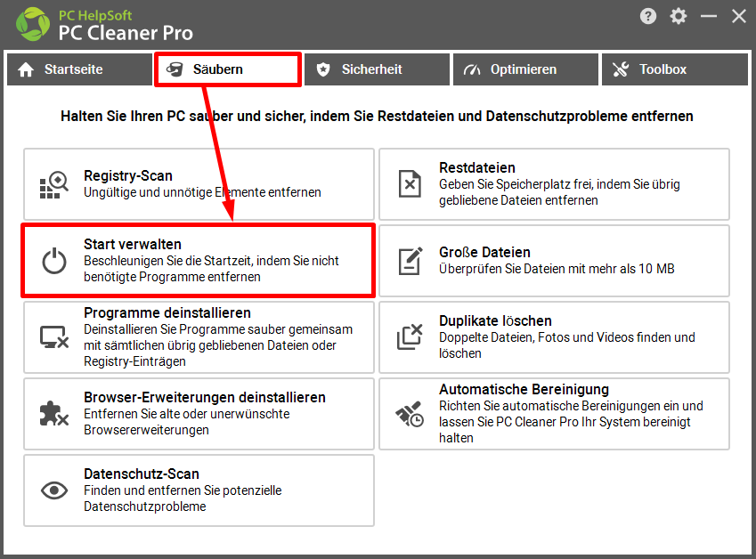Click the Große Dateien edit icon
The height and width of the screenshot is (559, 756).
coord(410,261)
